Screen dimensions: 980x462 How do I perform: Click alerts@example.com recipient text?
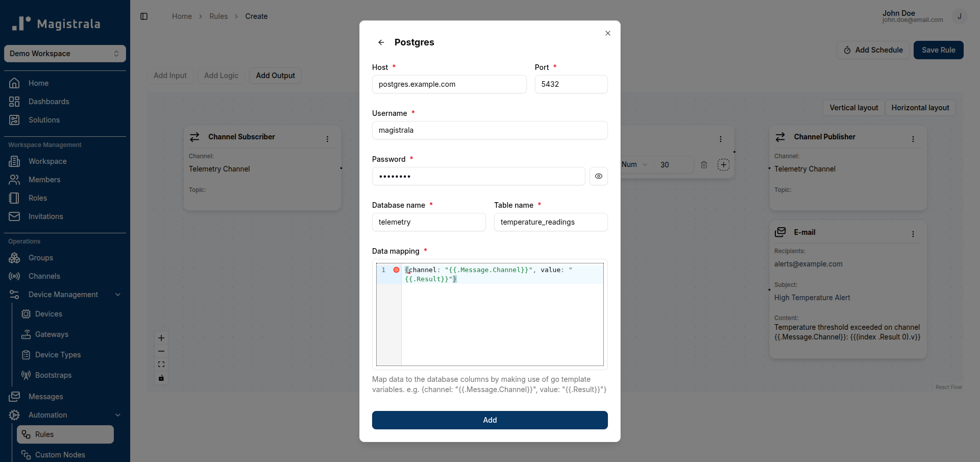(x=808, y=264)
